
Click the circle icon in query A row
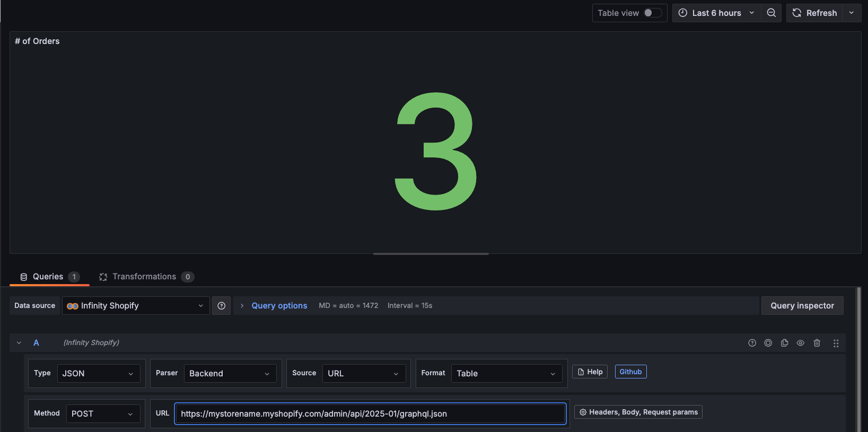(x=768, y=343)
